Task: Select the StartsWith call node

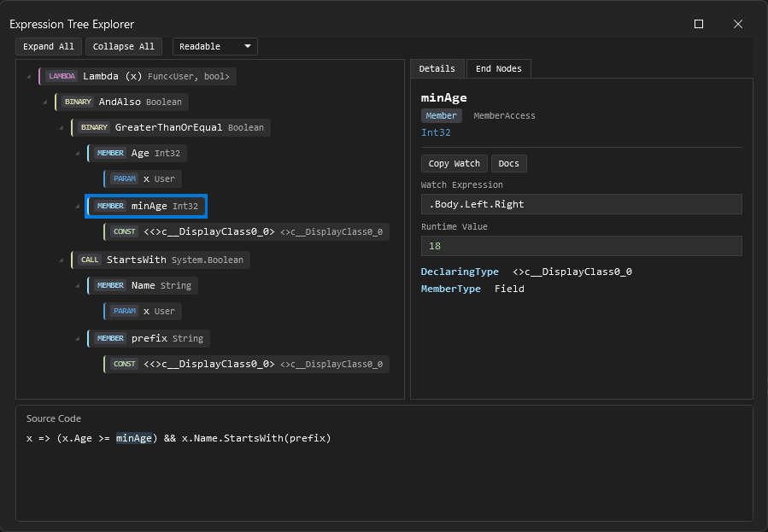Action: pos(160,260)
